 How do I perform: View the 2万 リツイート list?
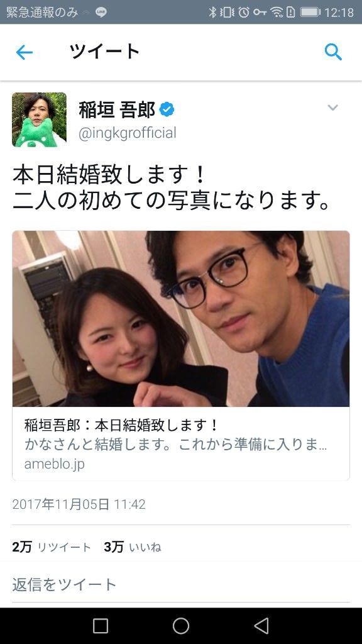click(52, 547)
